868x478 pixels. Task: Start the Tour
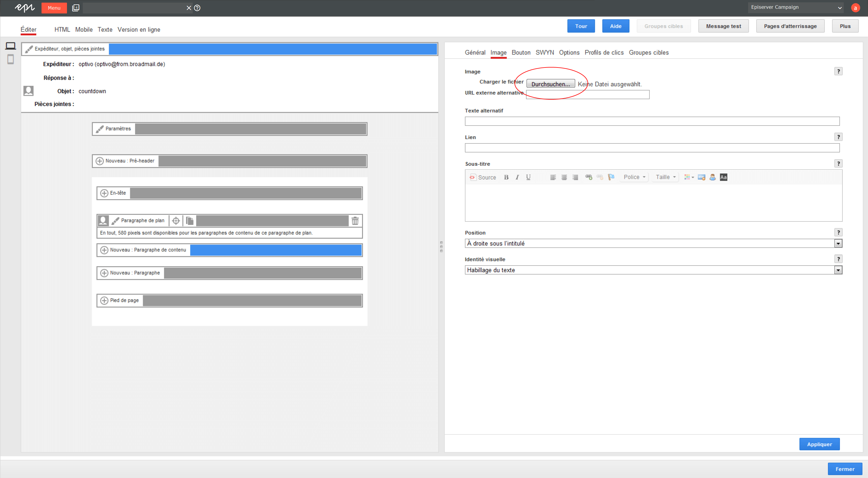[x=581, y=26]
